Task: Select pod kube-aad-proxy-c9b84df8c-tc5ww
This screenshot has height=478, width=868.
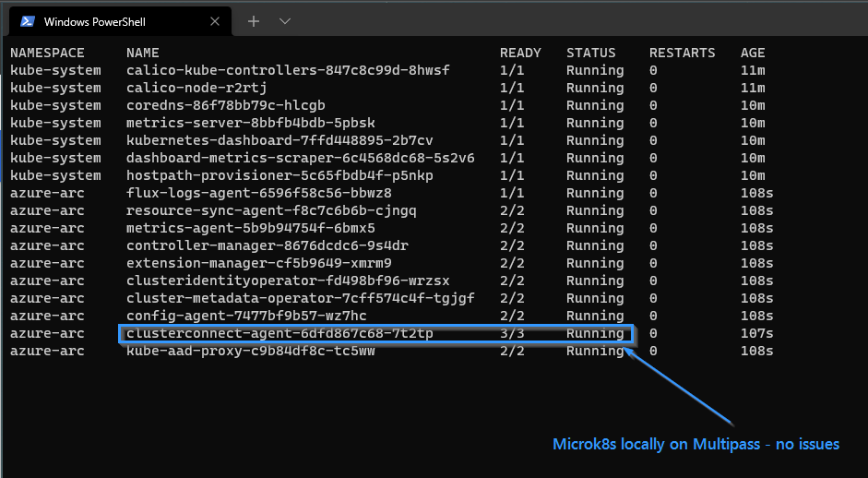Action: click(251, 352)
